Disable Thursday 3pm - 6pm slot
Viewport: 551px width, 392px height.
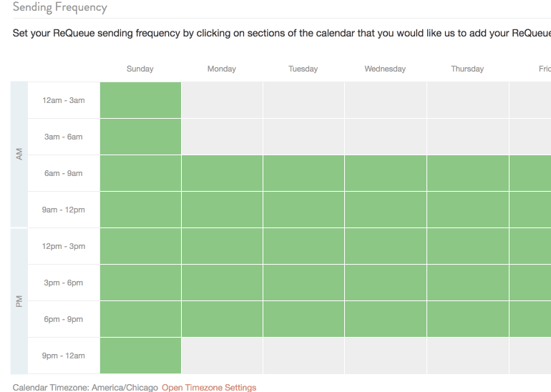coord(467,283)
